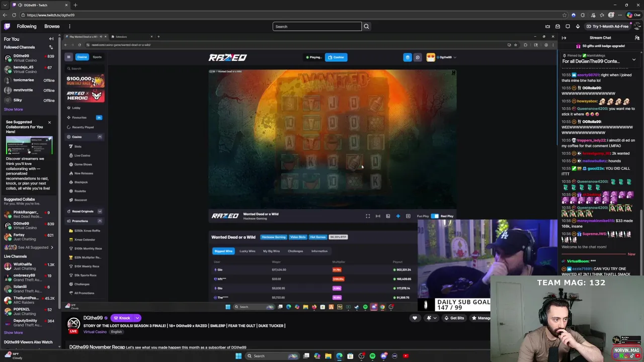Screen dimensions: 644x362
Task: Click the Video Slots tag
Action: tap(298, 237)
